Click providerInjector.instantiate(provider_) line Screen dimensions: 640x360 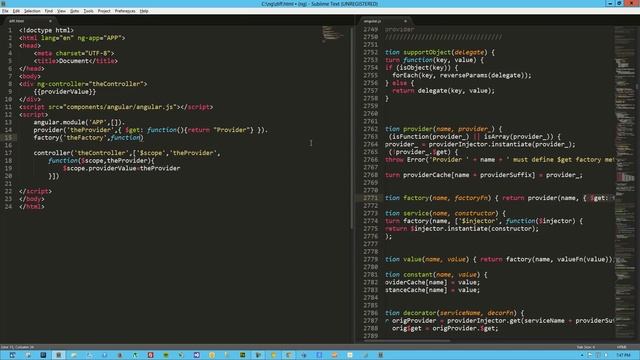click(x=480, y=144)
